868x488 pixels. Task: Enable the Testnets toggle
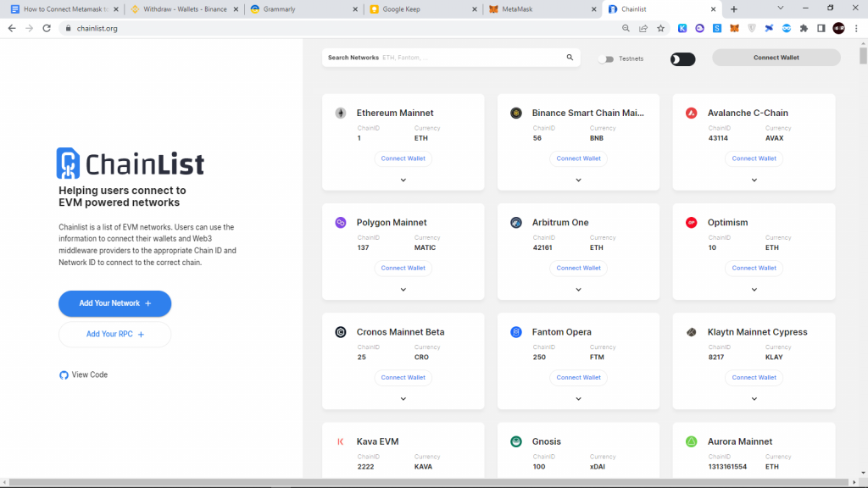606,58
